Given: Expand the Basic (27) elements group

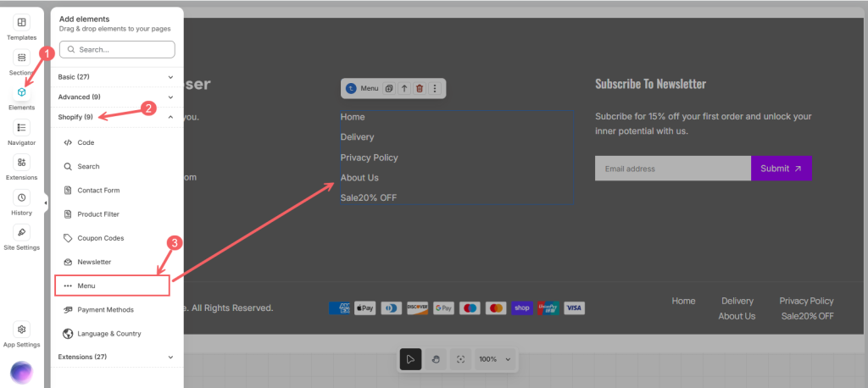Looking at the screenshot, I should tap(115, 77).
